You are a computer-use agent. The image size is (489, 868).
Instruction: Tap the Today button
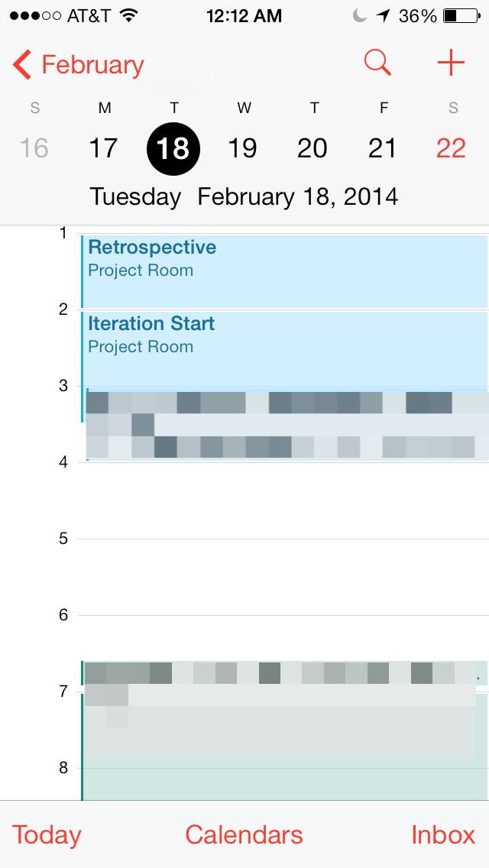click(46, 834)
